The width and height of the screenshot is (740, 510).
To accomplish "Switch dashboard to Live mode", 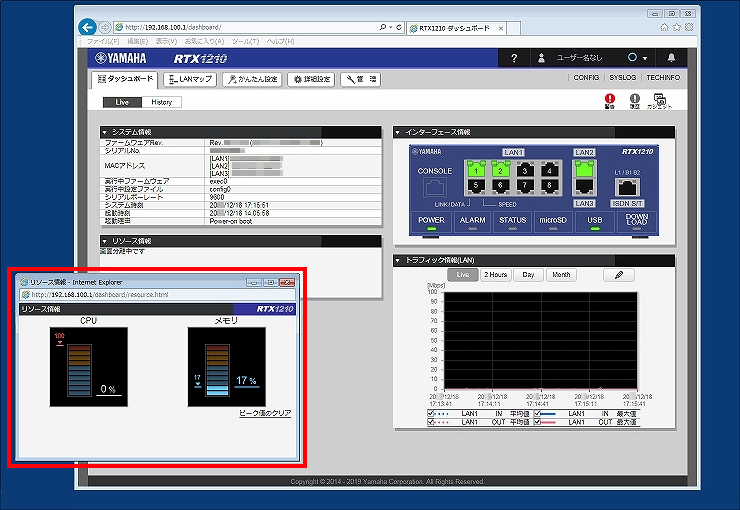I will pos(122,102).
